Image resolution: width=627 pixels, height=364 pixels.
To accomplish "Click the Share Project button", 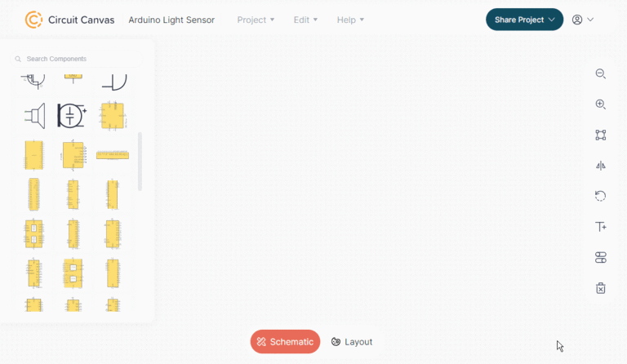I will coord(524,20).
